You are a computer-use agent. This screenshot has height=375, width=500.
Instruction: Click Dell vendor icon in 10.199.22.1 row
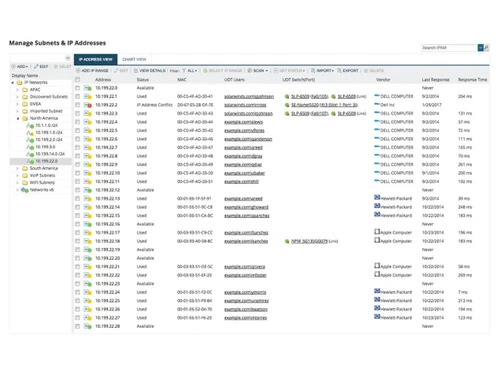[x=377, y=96]
